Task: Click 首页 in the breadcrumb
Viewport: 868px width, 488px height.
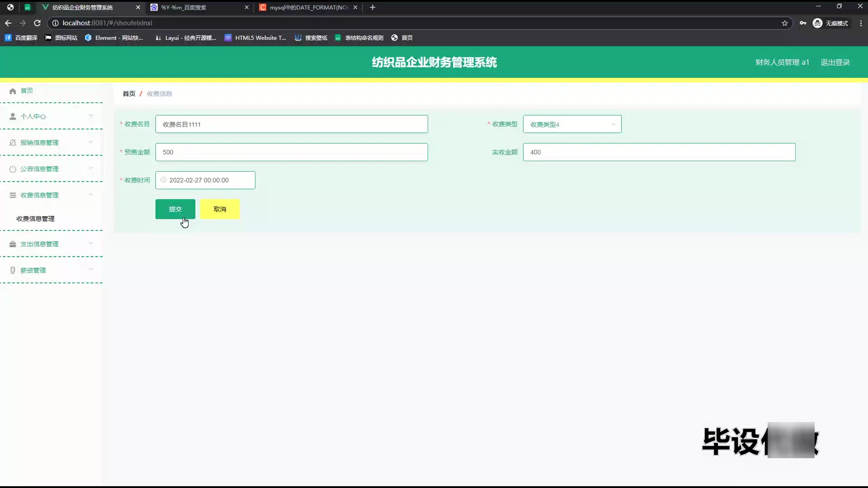Action: pos(129,94)
